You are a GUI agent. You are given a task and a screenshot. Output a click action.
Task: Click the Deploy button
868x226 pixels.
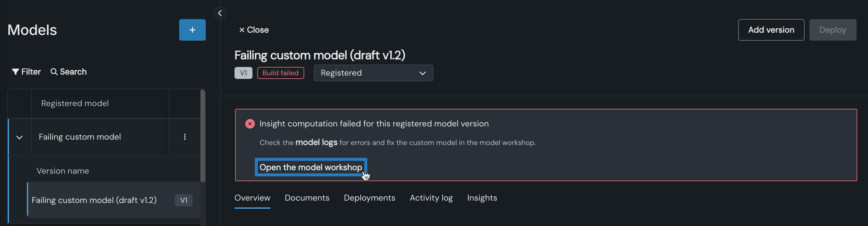click(x=832, y=30)
